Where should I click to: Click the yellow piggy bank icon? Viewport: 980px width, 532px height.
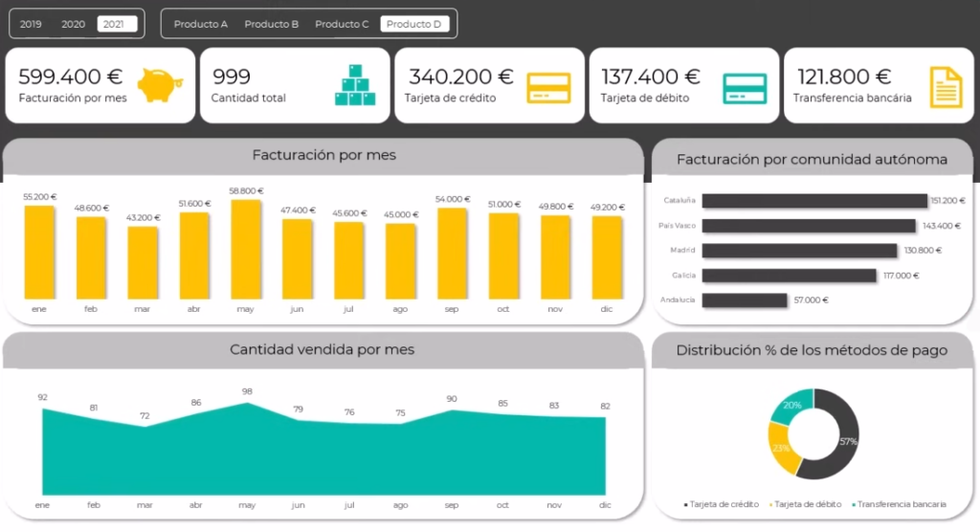tap(160, 85)
